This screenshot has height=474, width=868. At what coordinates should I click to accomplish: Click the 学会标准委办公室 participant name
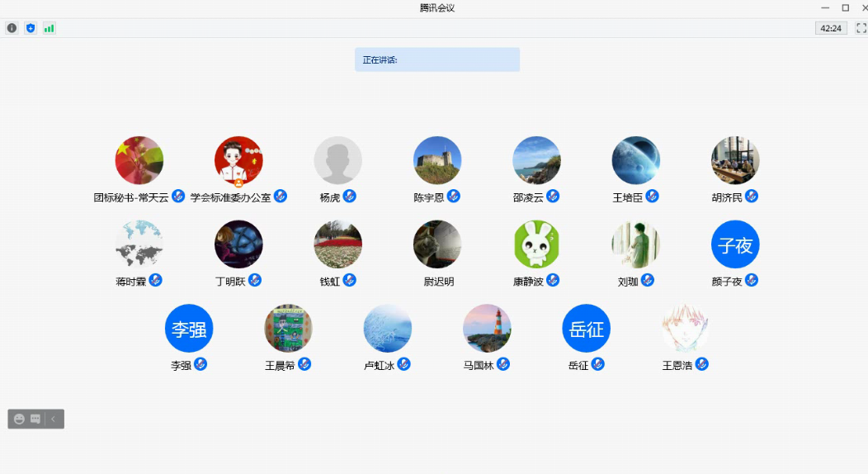[230, 197]
